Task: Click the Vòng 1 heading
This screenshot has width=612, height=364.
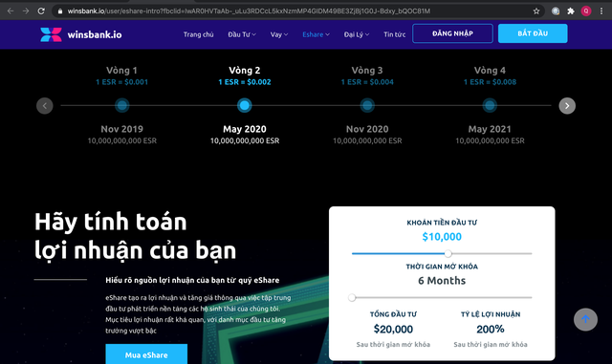Action: coord(121,71)
